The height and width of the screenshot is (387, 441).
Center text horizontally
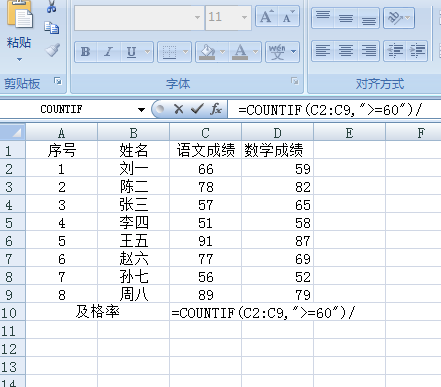pos(346,51)
